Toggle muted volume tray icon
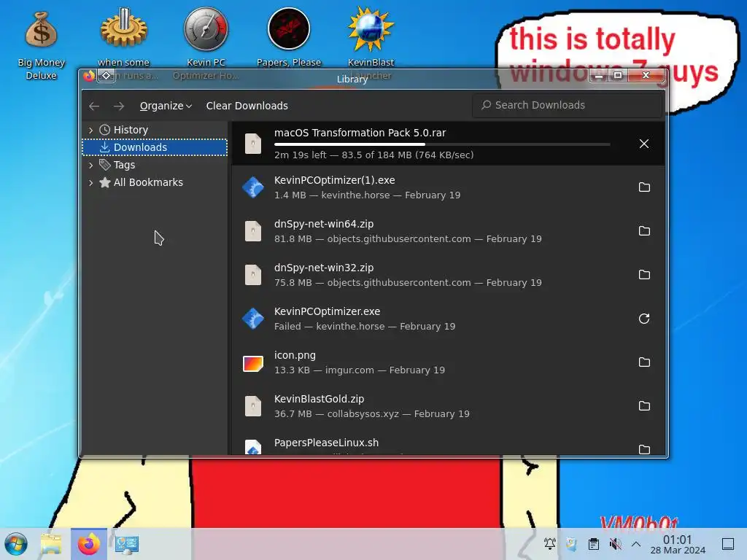 (x=616, y=544)
